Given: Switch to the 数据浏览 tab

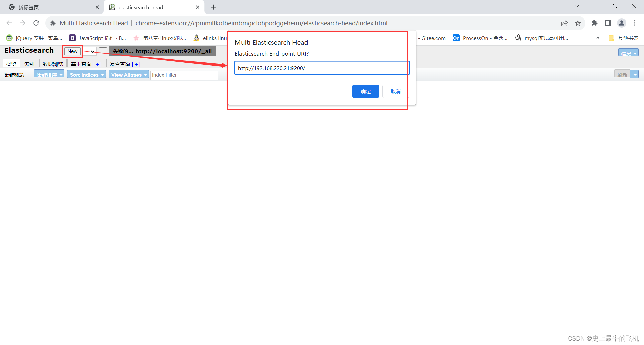Looking at the screenshot, I should click(x=53, y=64).
